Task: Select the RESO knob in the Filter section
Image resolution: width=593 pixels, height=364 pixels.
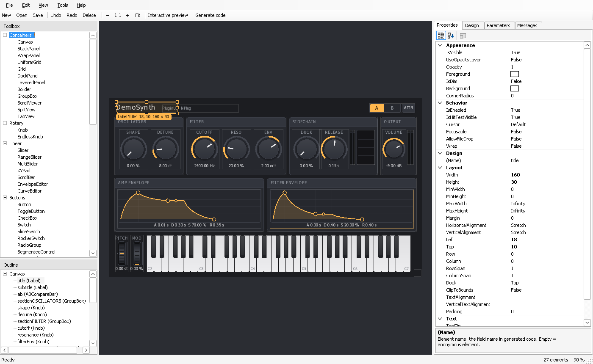Action: coord(236,149)
